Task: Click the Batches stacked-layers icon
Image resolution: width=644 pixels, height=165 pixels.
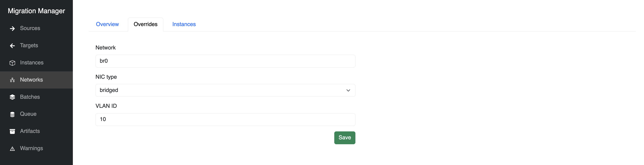Action: pyautogui.click(x=12, y=97)
